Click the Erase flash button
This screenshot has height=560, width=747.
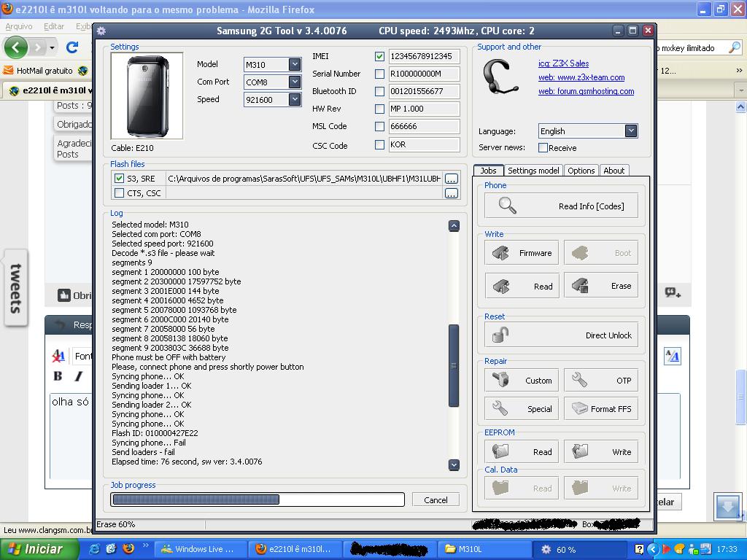(x=601, y=286)
